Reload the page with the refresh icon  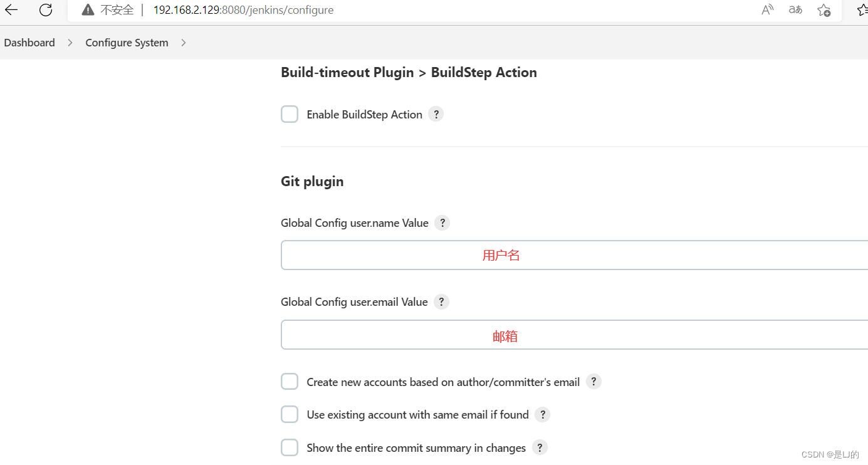(46, 9)
